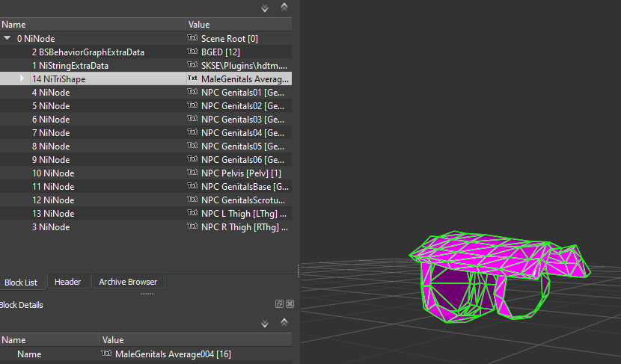Select the 6 NiNode block

(51, 120)
